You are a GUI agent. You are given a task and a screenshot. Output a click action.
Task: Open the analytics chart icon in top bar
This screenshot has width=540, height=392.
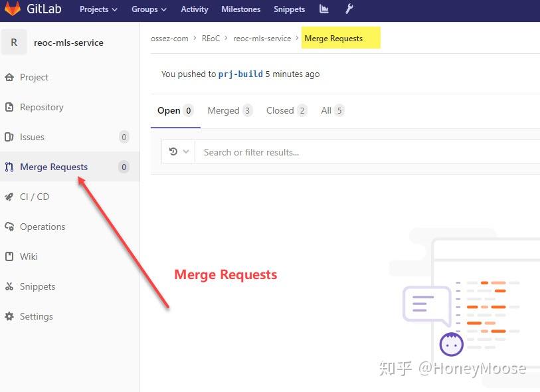point(323,9)
